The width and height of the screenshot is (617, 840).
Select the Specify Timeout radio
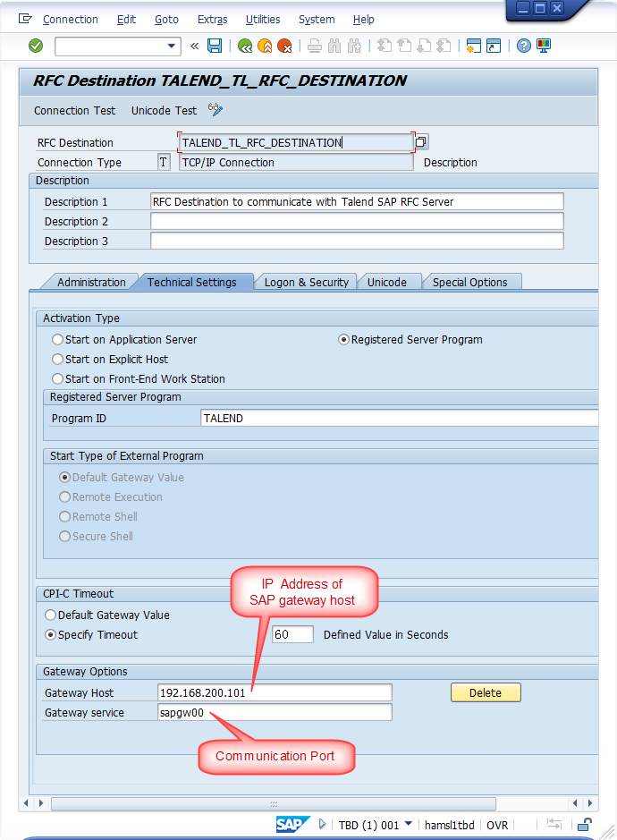tap(50, 635)
